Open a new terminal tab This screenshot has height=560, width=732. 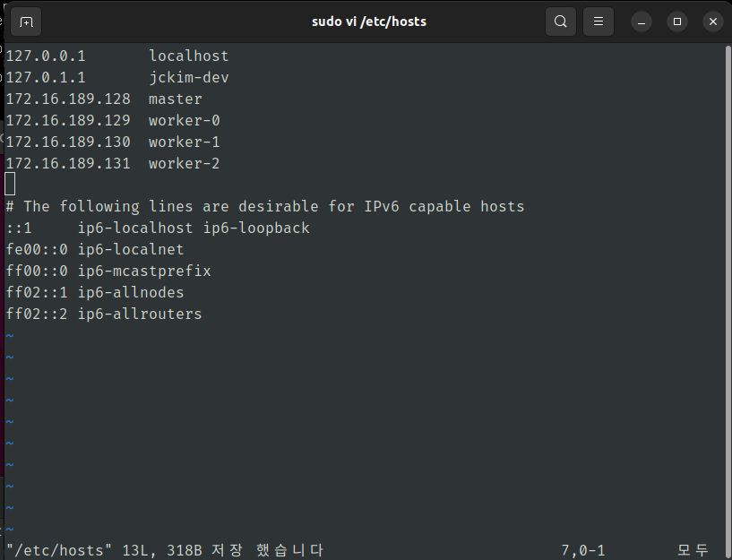pyautogui.click(x=26, y=22)
